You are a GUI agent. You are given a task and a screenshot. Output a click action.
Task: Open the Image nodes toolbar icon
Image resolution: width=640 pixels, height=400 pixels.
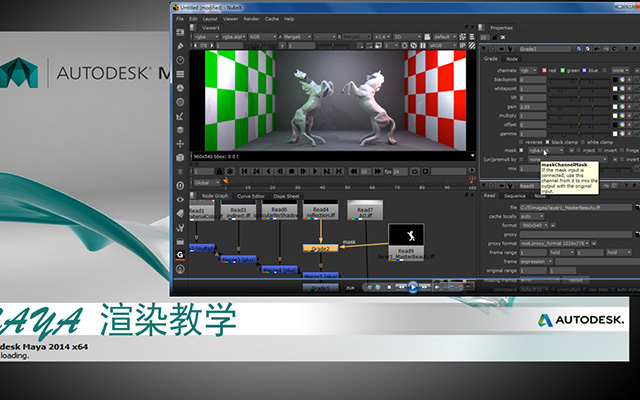click(180, 32)
